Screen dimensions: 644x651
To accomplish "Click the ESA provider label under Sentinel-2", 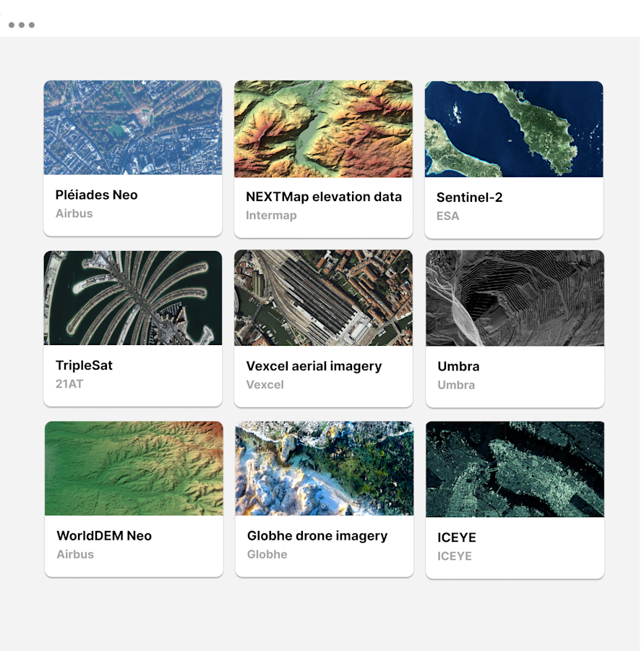I will point(447,216).
